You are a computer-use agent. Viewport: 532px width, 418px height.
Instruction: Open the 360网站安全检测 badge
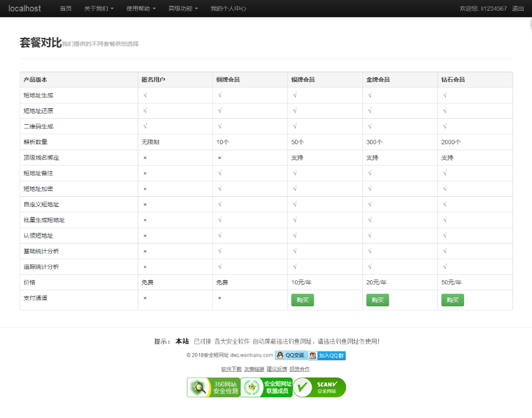(x=213, y=387)
